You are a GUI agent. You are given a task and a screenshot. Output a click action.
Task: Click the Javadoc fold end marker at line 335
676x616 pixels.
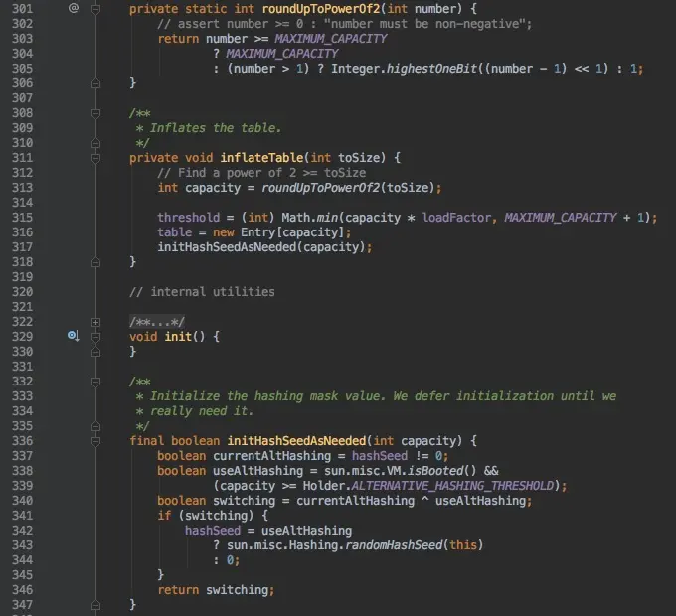click(96, 426)
